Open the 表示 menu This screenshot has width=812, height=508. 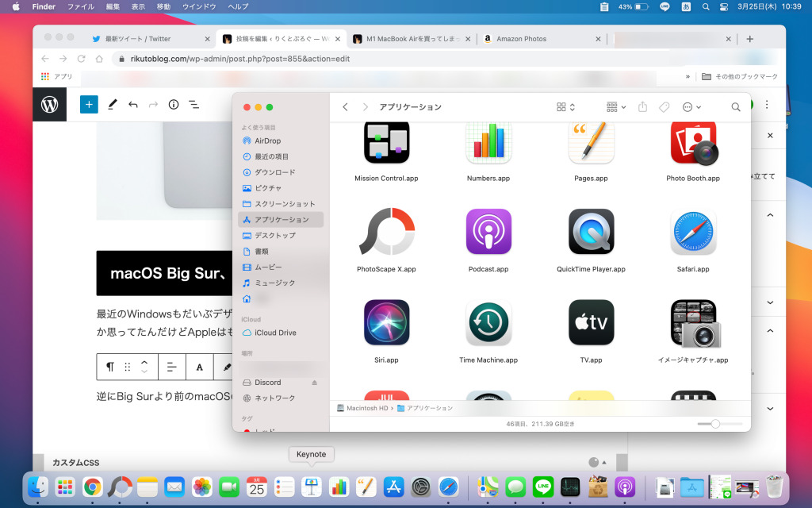click(138, 6)
